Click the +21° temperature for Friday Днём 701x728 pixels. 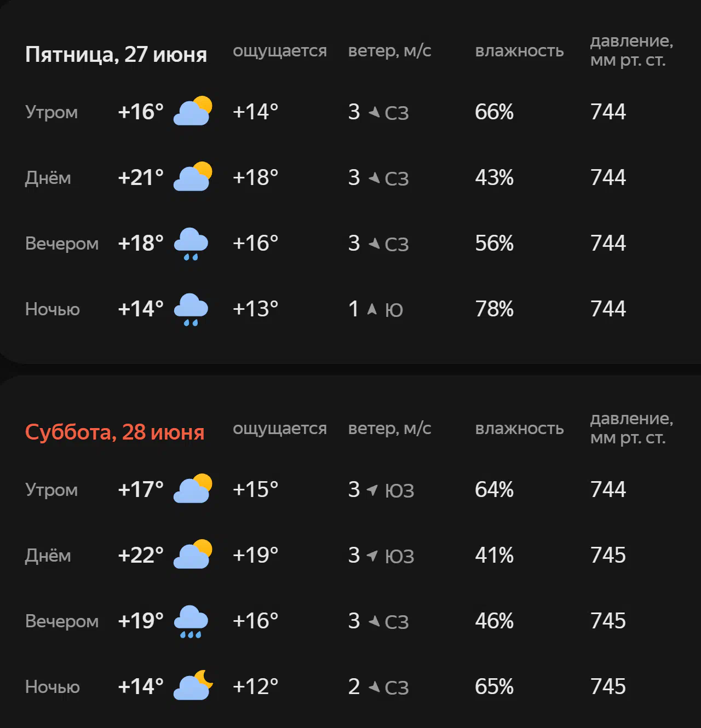[141, 177]
